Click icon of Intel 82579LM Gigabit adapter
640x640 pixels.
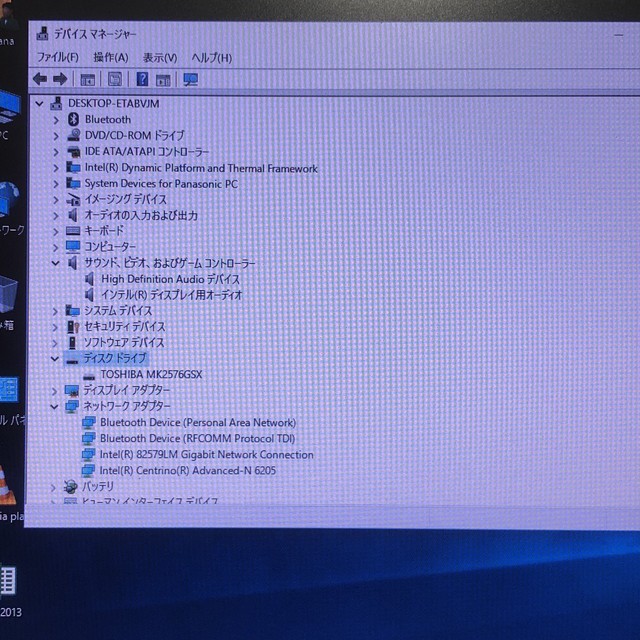coord(88,455)
